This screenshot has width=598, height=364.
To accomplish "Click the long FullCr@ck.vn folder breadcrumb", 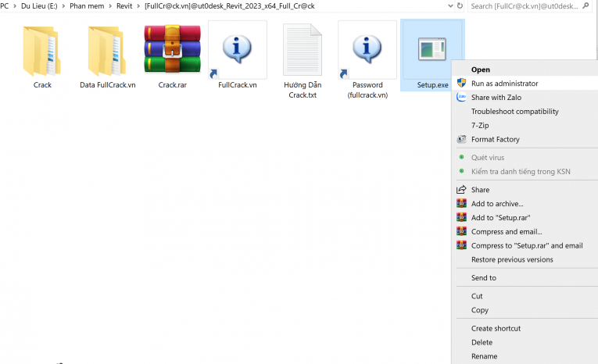I will click(230, 6).
